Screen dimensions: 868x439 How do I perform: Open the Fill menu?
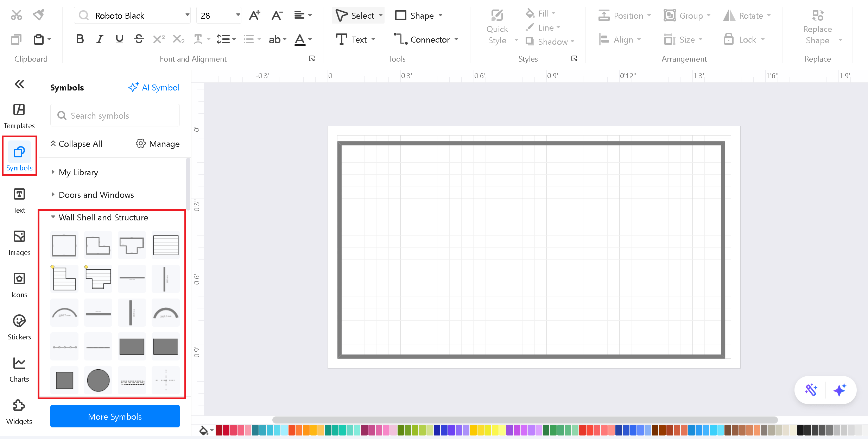coord(540,13)
